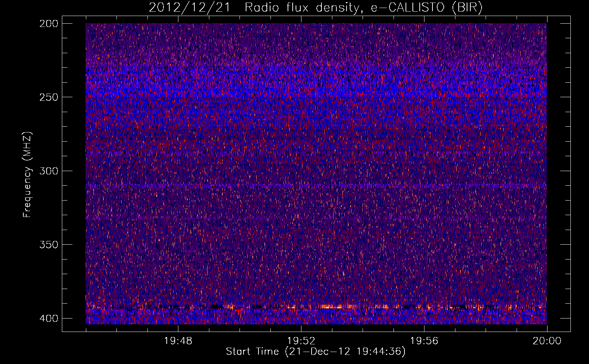Click the 19:48 time tick label
Viewport: 589px width, 364px height.
pos(178,341)
